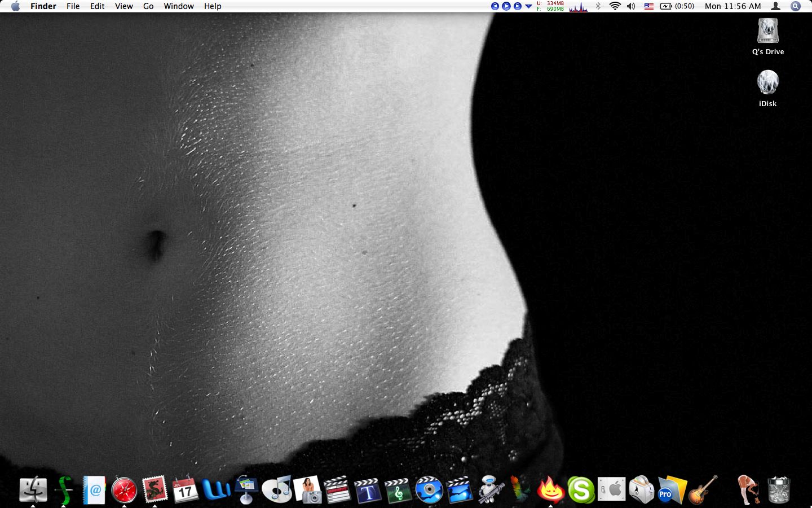Toggle Bluetooth status in menu bar
Viewport: 812px width, 508px height.
[598, 6]
